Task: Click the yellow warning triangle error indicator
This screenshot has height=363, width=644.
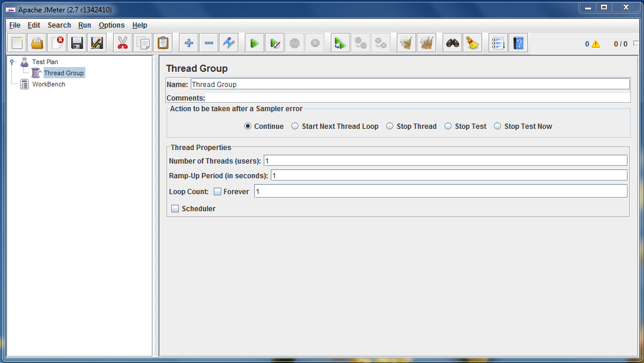Action: 595,44
